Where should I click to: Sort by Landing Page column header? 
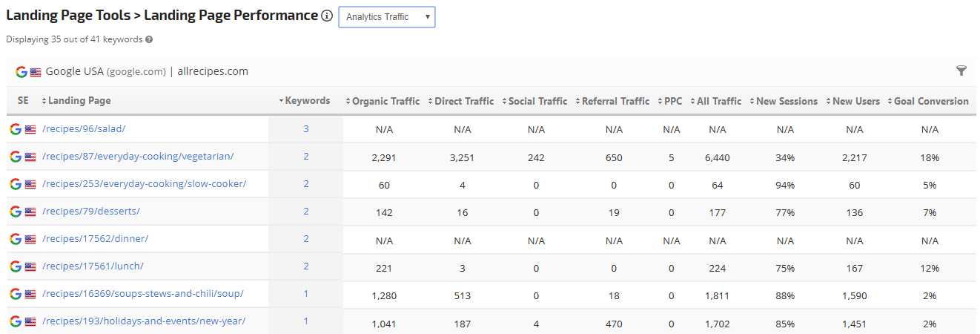click(79, 101)
